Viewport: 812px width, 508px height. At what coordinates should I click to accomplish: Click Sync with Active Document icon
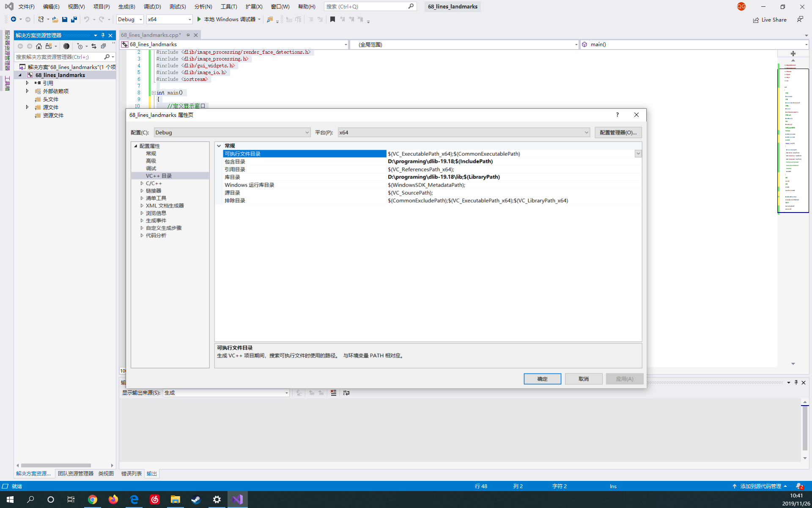(94, 46)
